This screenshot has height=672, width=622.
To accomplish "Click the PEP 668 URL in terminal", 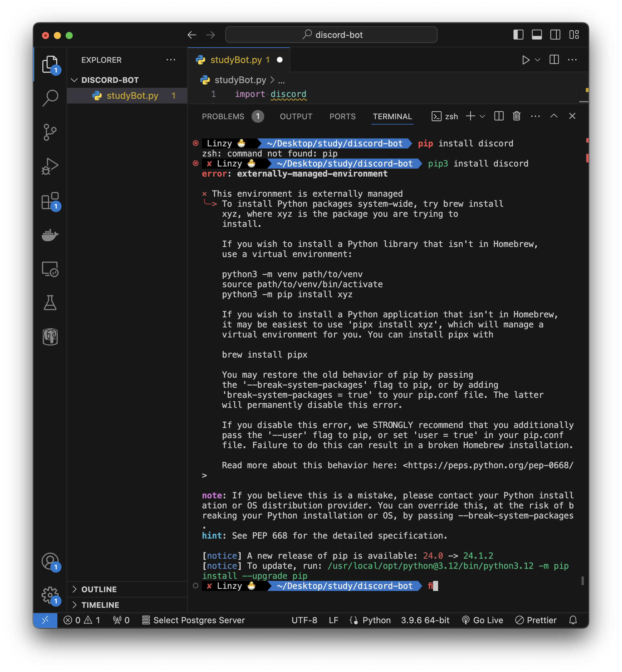I will click(490, 465).
